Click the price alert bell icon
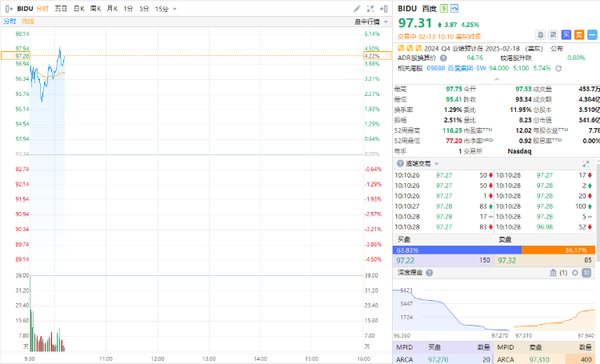Image resolution: width=600 pixels, height=364 pixels. (541, 34)
